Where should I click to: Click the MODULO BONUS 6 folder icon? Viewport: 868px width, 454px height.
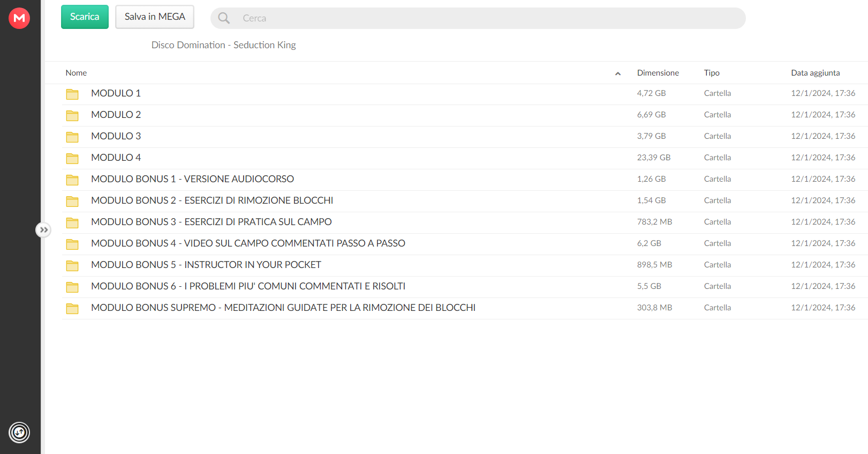pos(72,287)
